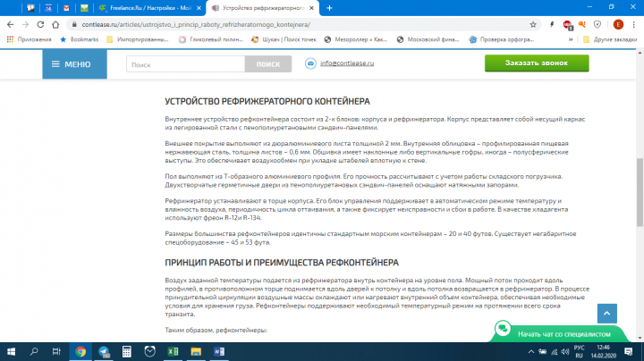Go back to previous page
Screen dimensions: 644x361
10,25
